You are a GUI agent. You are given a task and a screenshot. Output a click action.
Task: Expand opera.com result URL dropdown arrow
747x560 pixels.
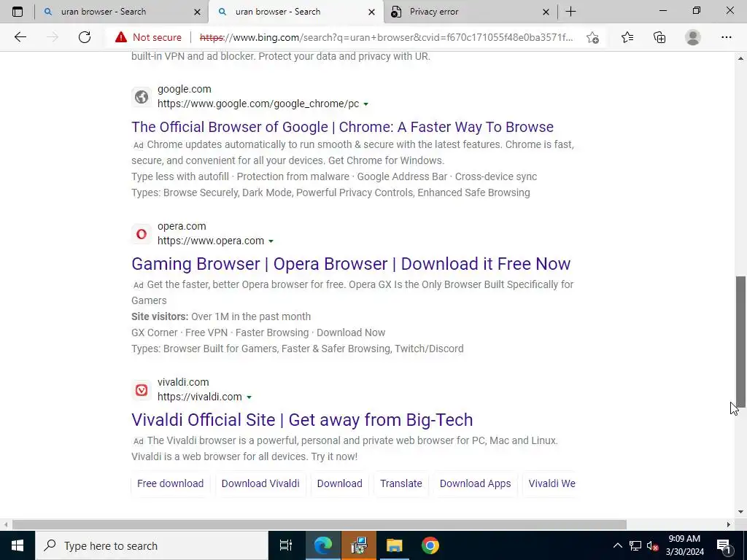[x=271, y=241]
